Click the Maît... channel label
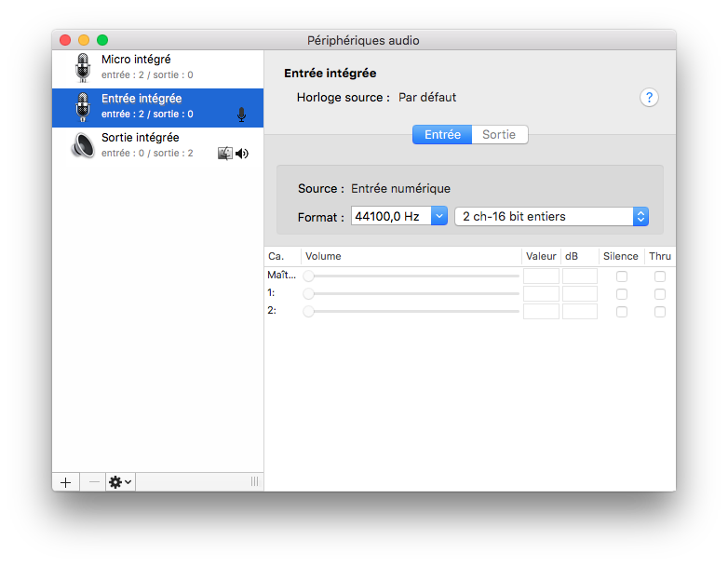The height and width of the screenshot is (566, 728). tap(281, 275)
